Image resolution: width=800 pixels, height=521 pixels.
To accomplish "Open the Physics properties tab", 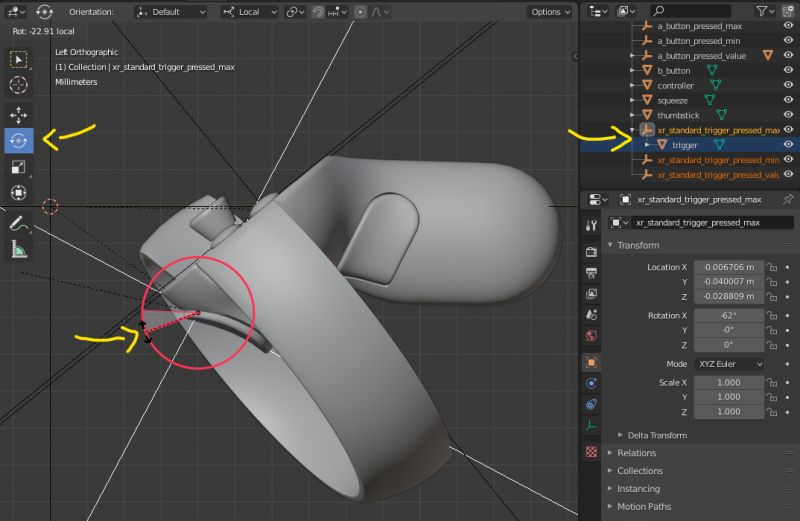I will (x=591, y=383).
